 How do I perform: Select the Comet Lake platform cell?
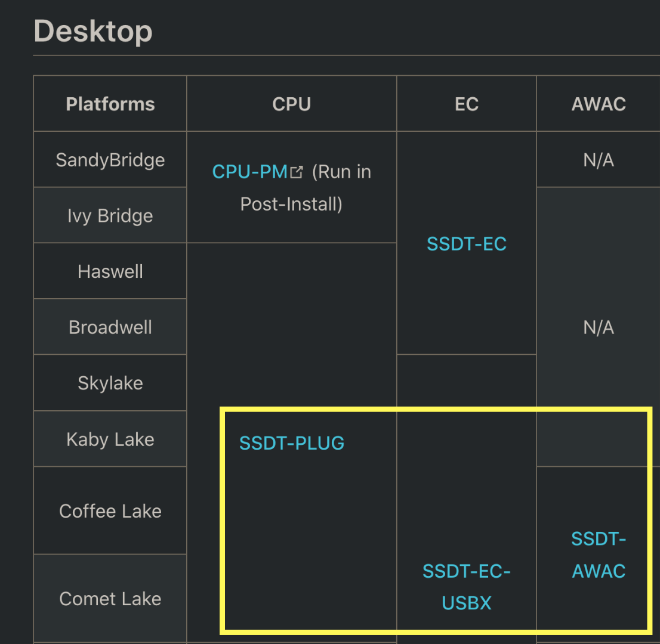click(x=110, y=599)
